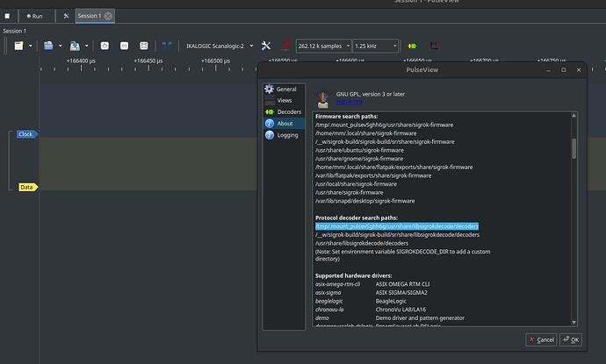This screenshot has height=364, width=606.
Task: Minimize the PulseView settings dialog
Action: (x=548, y=70)
